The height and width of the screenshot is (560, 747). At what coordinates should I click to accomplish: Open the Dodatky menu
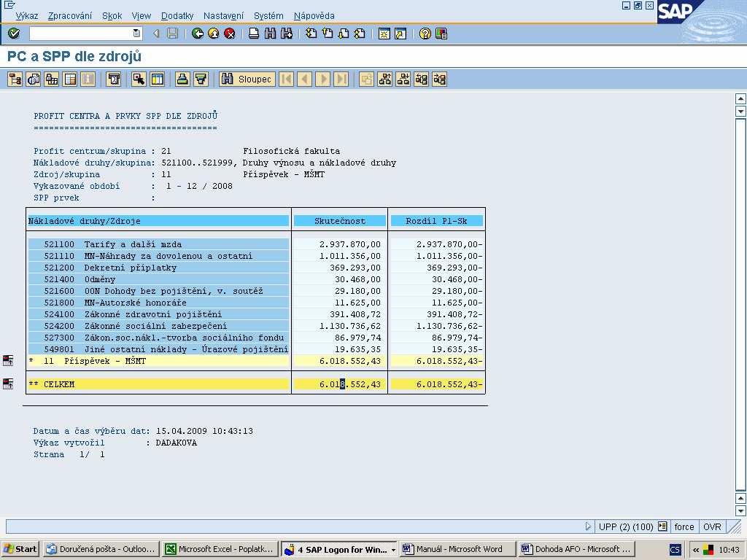pyautogui.click(x=177, y=16)
